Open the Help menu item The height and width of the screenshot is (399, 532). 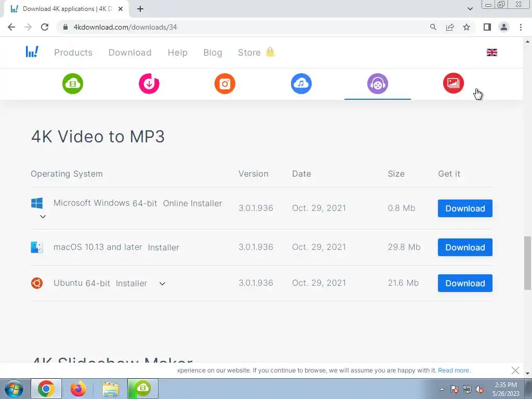pyautogui.click(x=178, y=52)
